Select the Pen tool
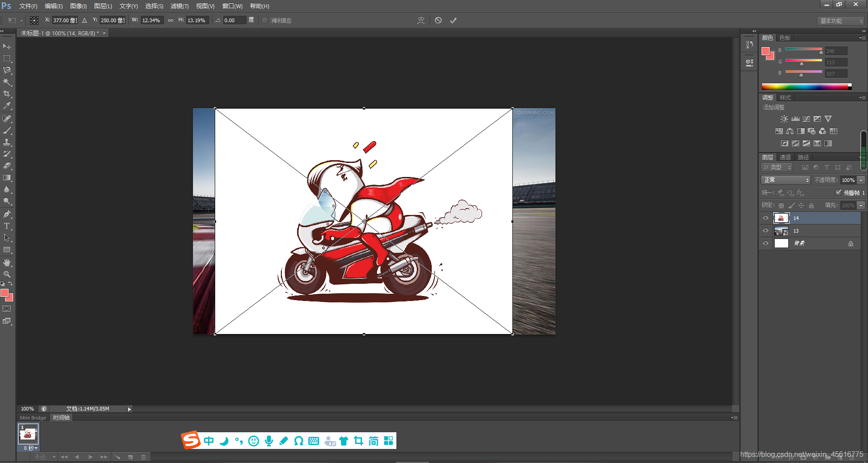This screenshot has width=868, height=463. point(7,214)
